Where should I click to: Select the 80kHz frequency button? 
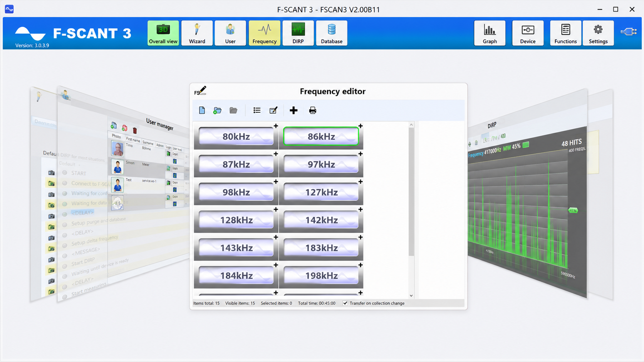pos(236,137)
